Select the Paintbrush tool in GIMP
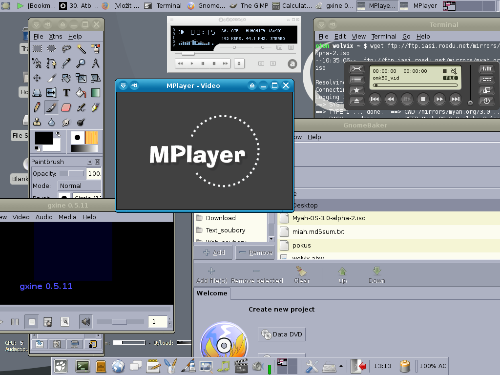The image size is (500, 375). click(x=51, y=107)
